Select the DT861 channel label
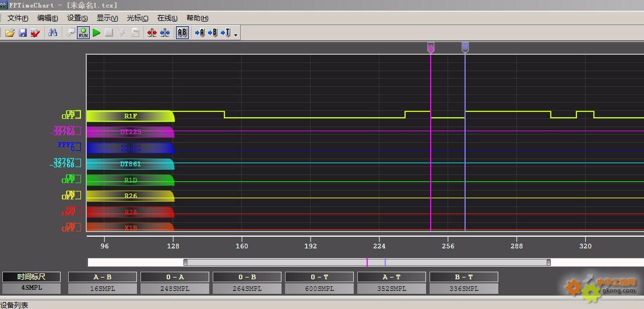 [x=131, y=164]
